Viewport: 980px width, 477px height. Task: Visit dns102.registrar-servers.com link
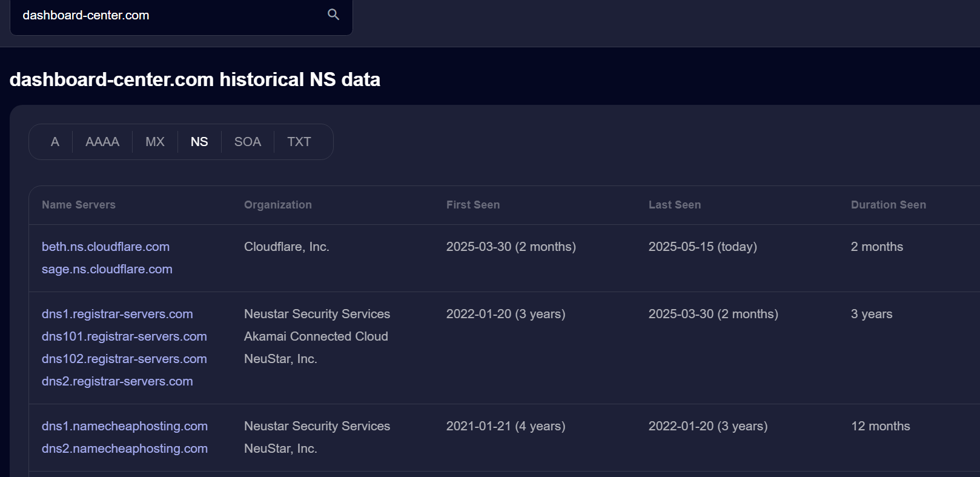(124, 359)
